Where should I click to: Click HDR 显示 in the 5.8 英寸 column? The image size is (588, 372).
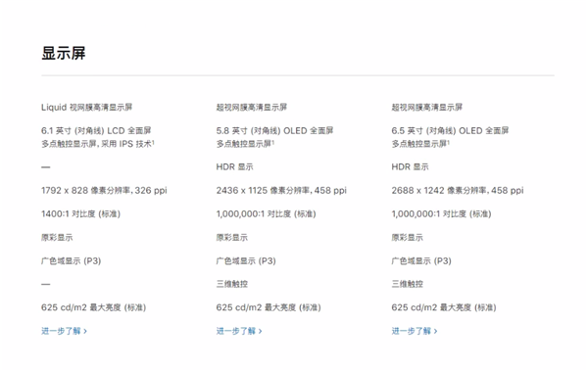(235, 167)
